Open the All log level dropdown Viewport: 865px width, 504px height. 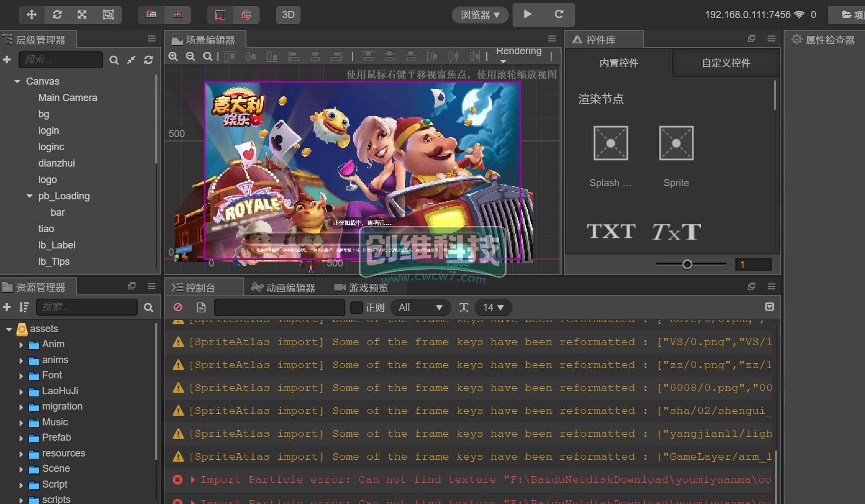420,307
